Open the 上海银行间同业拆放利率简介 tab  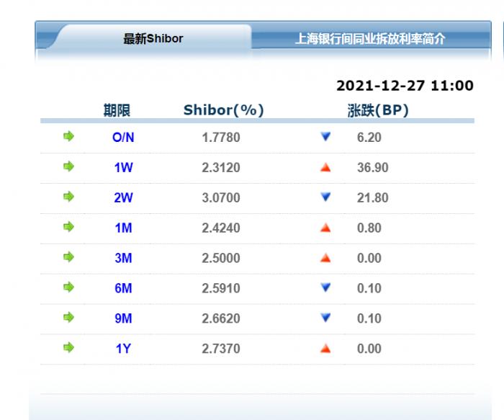click(370, 39)
